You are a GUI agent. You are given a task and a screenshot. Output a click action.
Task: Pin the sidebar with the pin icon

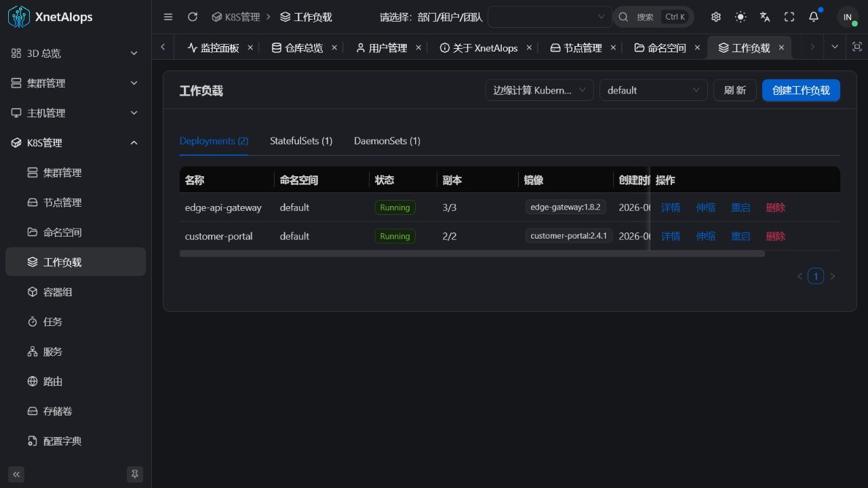point(135,474)
